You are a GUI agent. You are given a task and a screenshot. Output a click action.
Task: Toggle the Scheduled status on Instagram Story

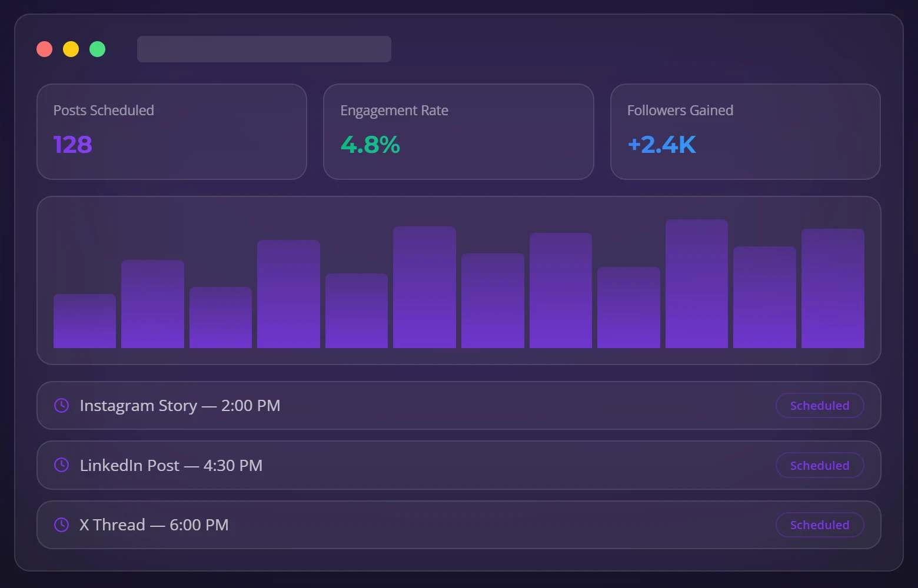pos(819,405)
